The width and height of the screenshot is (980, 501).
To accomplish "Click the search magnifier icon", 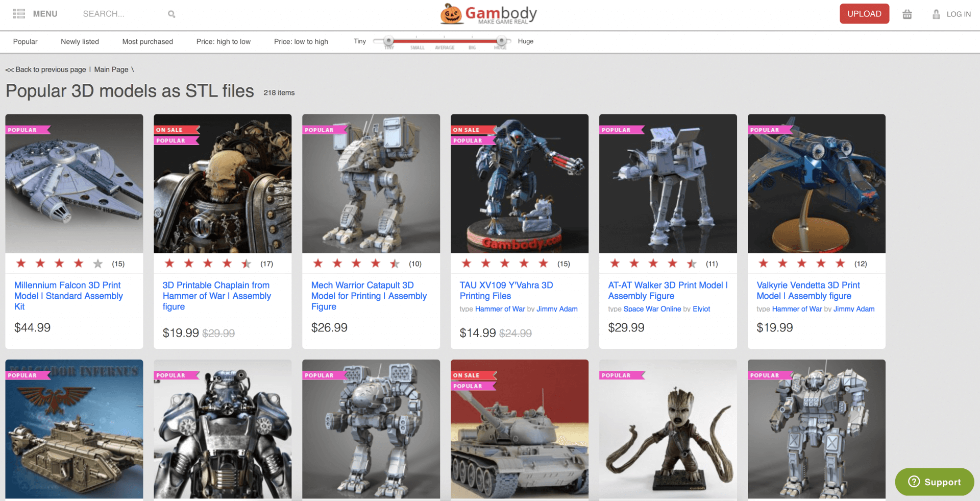I will 171,14.
